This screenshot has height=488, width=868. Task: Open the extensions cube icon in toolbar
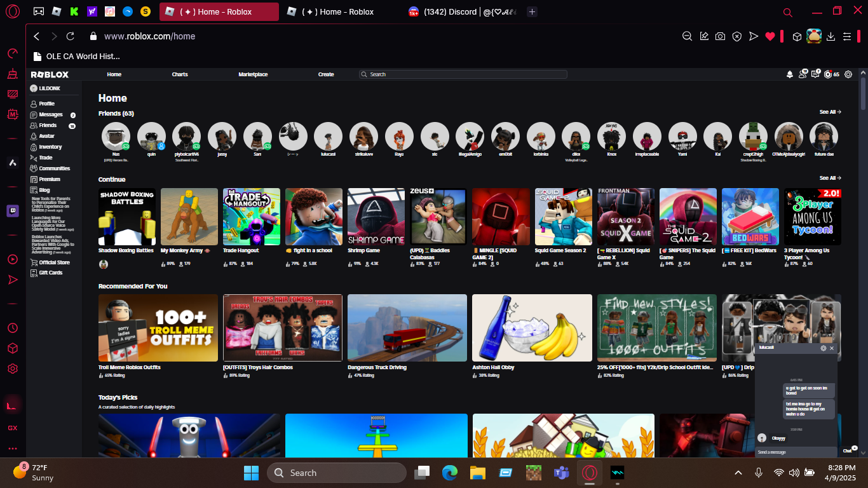[797, 36]
